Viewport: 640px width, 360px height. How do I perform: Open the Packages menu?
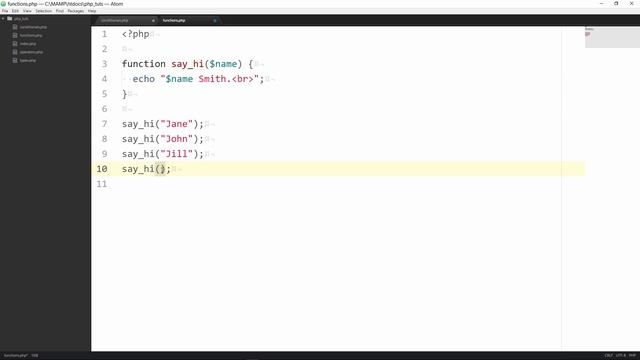76,11
